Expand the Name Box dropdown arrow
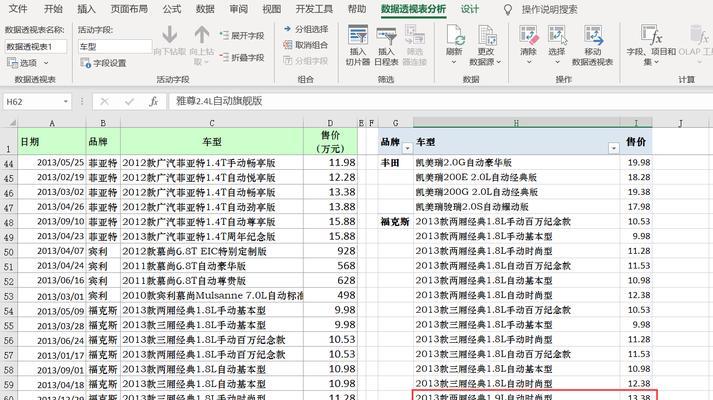 (x=66, y=101)
